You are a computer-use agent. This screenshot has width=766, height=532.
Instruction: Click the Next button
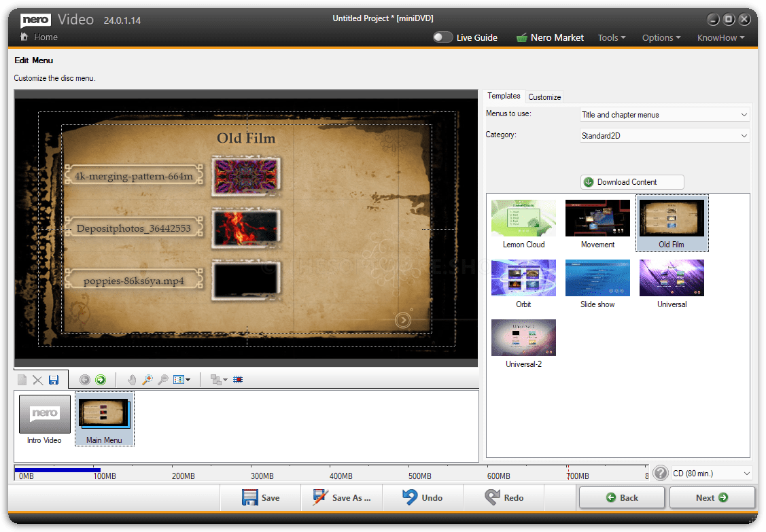[x=712, y=497]
